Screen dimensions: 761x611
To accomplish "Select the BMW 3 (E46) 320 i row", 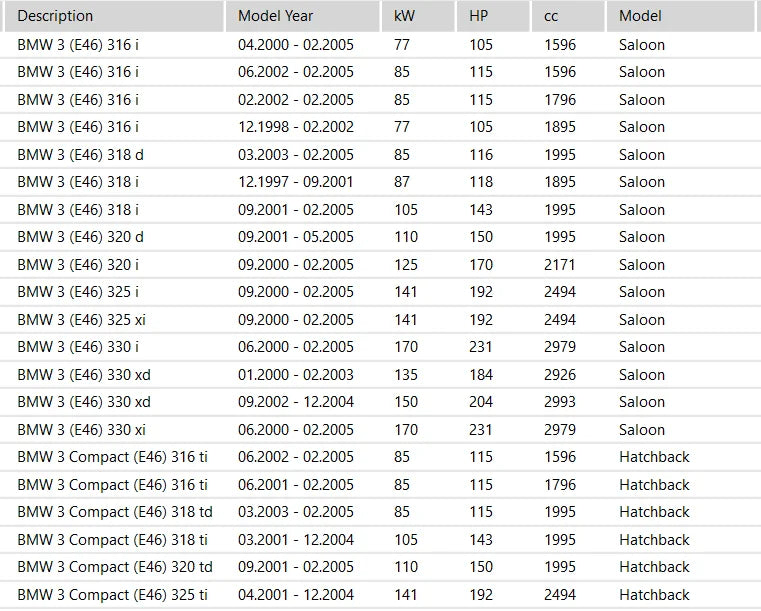I will click(78, 265).
